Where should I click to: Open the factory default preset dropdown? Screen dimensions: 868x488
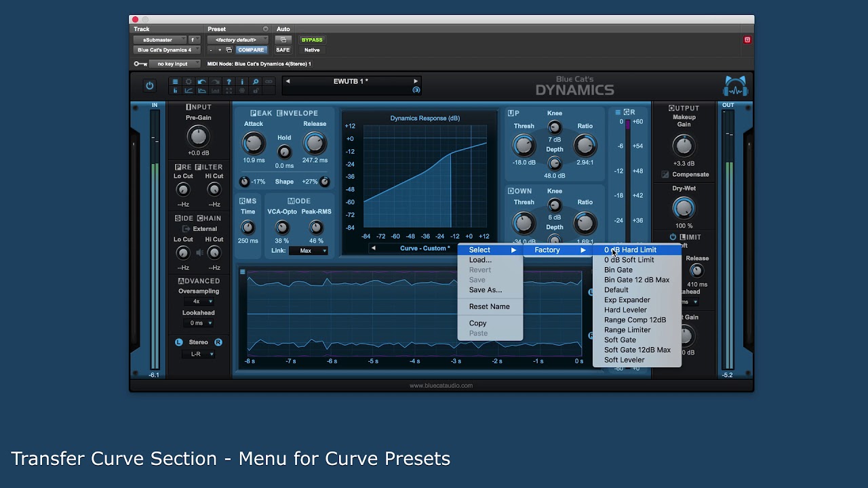(x=238, y=40)
